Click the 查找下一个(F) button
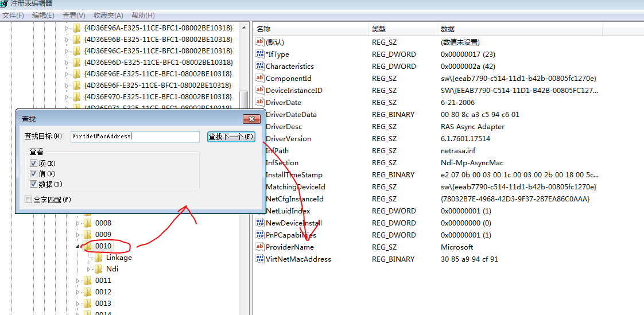The height and width of the screenshot is (315, 644). coord(231,137)
